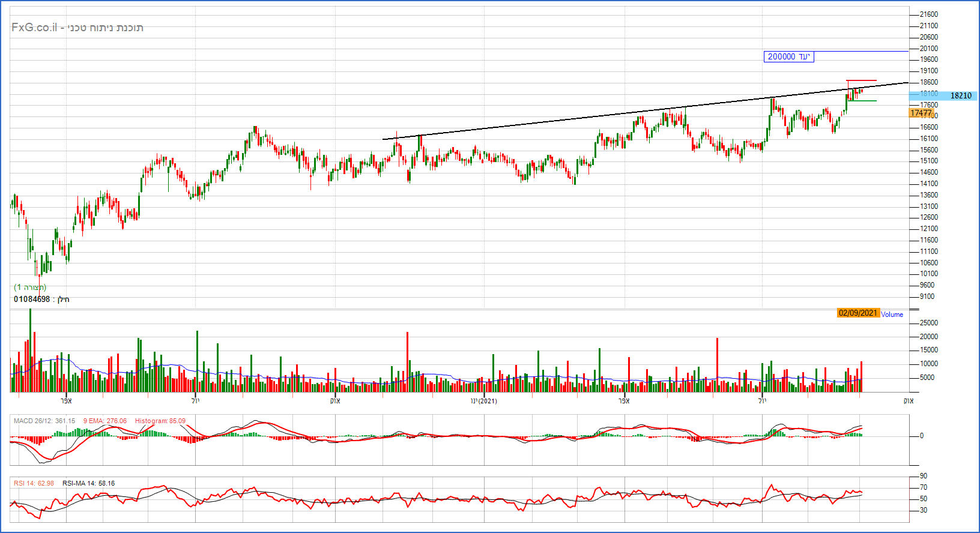Select the 9 EMA value label
The width and height of the screenshot is (980, 533).
[104, 421]
